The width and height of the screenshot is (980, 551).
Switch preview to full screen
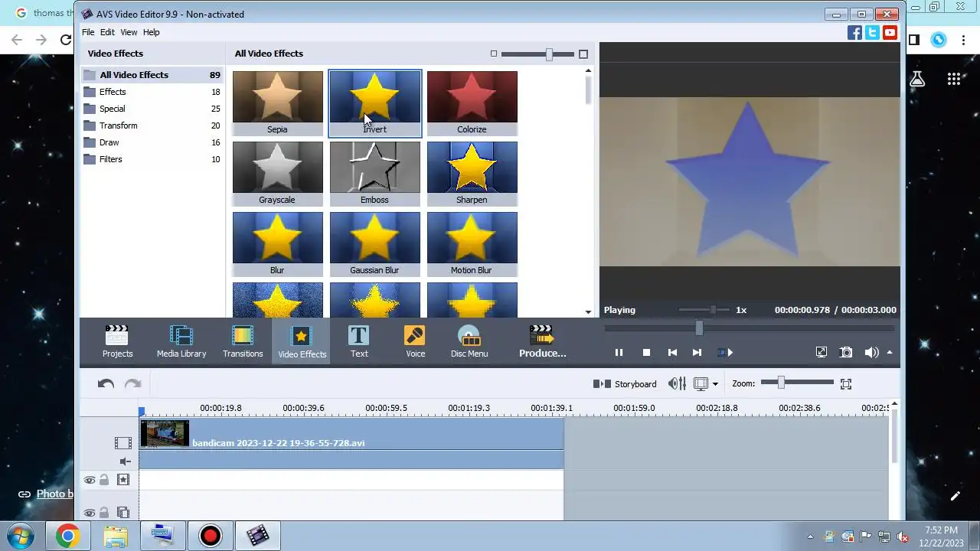pos(822,352)
